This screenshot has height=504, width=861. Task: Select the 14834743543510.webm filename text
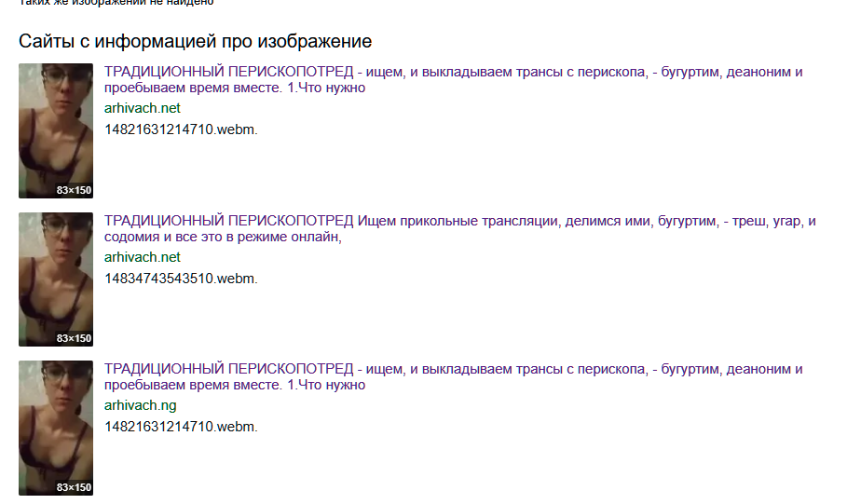[x=181, y=279]
